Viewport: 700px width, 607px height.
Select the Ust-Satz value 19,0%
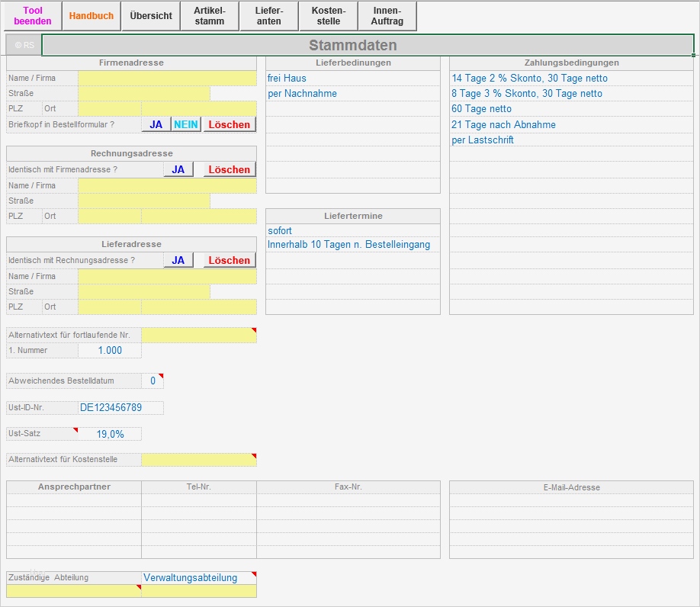(x=110, y=434)
